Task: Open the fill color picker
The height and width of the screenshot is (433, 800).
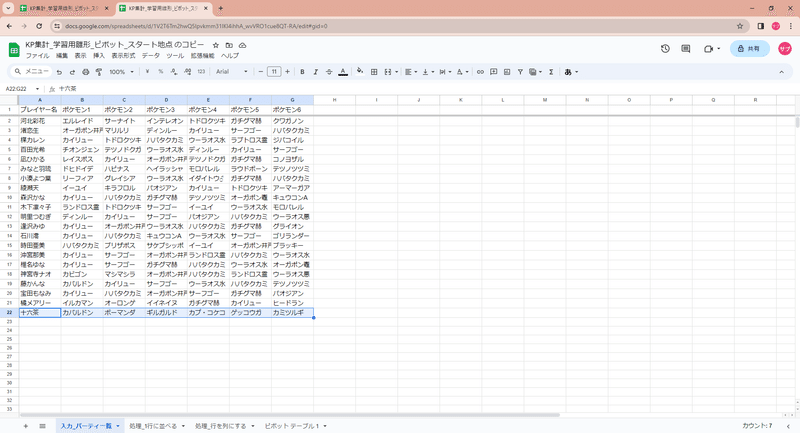Action: [x=360, y=72]
